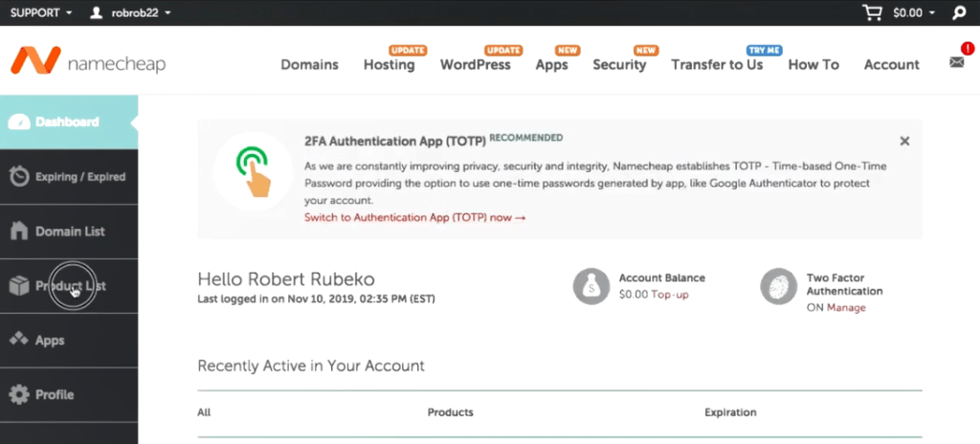
Task: Open Profile in the sidebar
Action: pos(69,394)
